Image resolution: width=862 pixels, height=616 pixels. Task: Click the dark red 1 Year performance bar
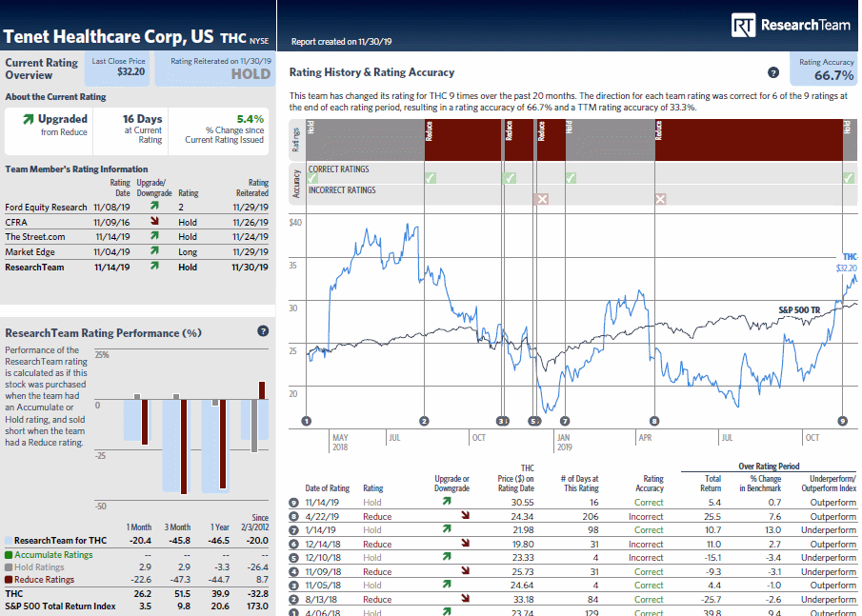(223, 444)
